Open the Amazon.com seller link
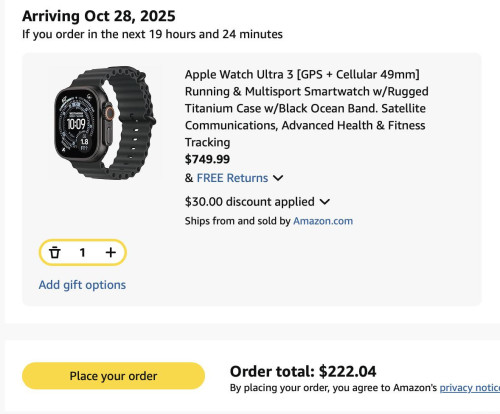The width and height of the screenshot is (500, 414). pos(323,221)
